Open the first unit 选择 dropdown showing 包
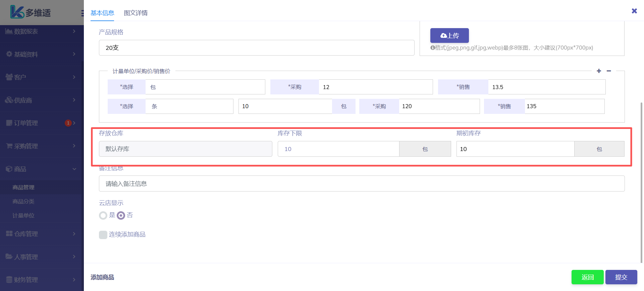644x291 pixels. (x=205, y=87)
